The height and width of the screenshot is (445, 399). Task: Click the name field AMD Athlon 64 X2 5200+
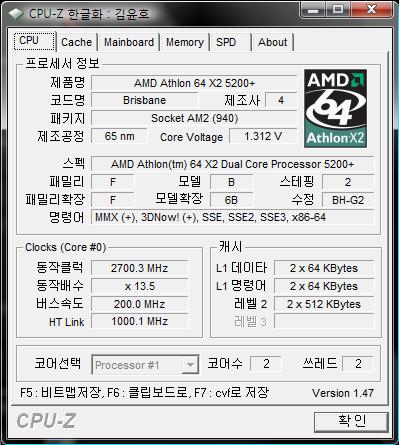(194, 83)
